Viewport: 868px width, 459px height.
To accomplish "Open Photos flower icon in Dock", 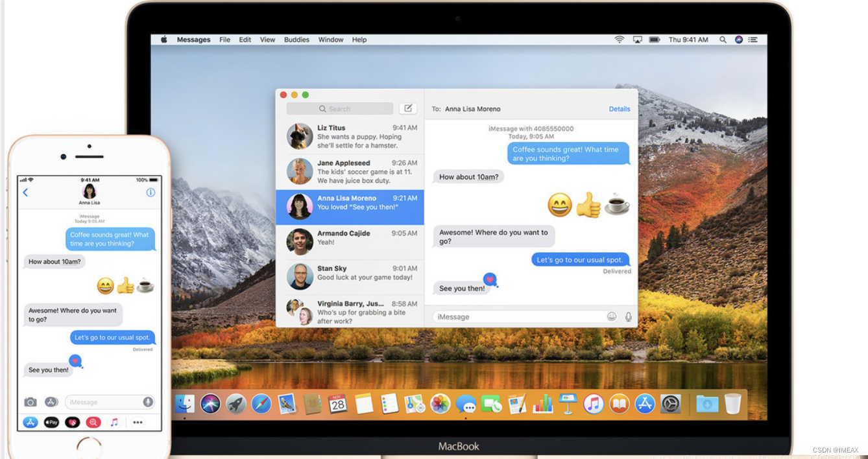I will 440,404.
